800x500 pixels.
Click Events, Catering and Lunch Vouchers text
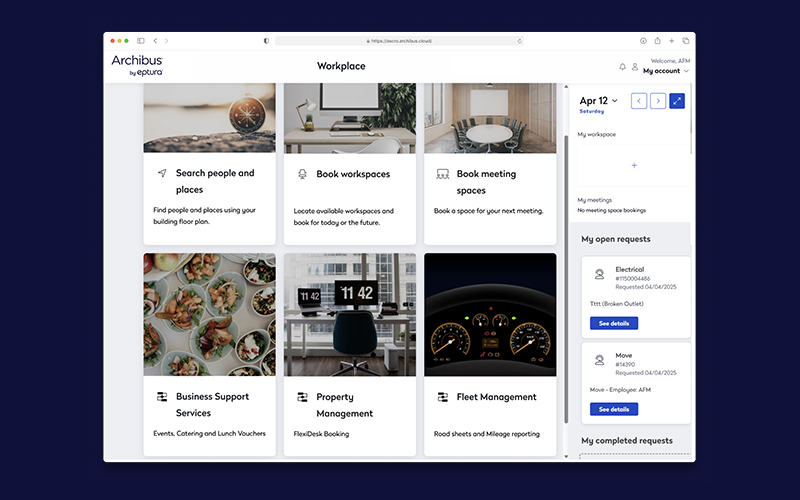(x=210, y=434)
